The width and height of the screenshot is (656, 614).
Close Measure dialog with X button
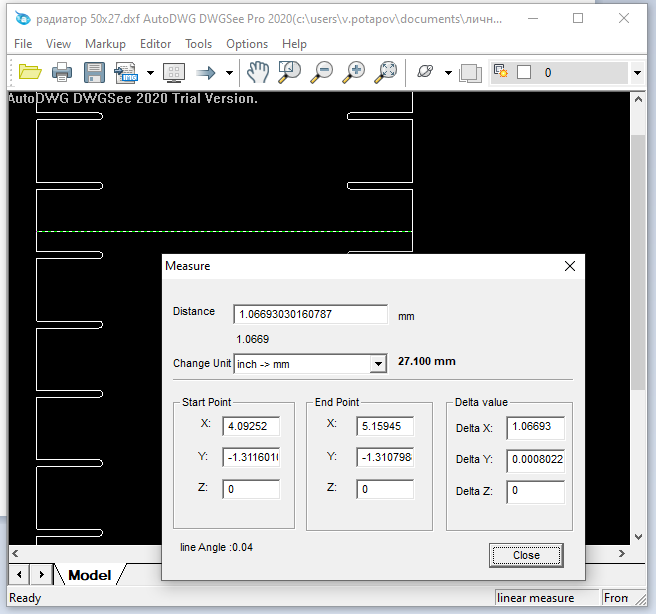coord(570,266)
